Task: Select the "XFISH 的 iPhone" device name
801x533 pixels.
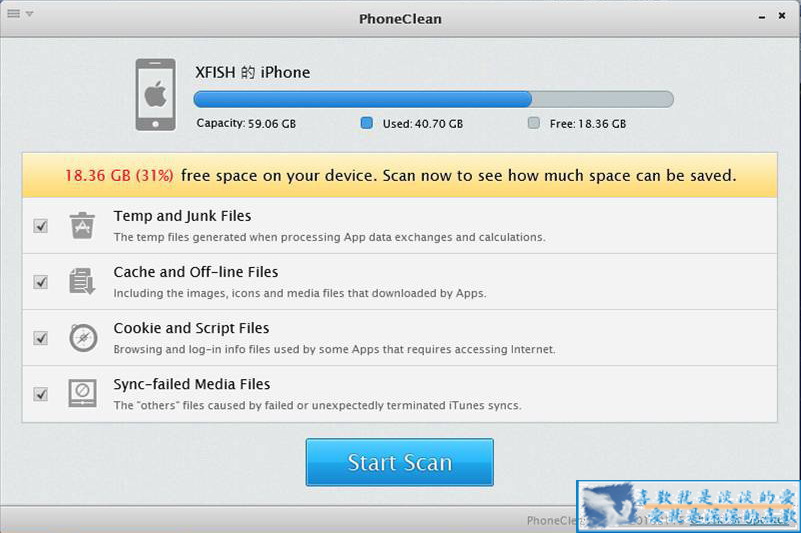Action: pos(252,73)
